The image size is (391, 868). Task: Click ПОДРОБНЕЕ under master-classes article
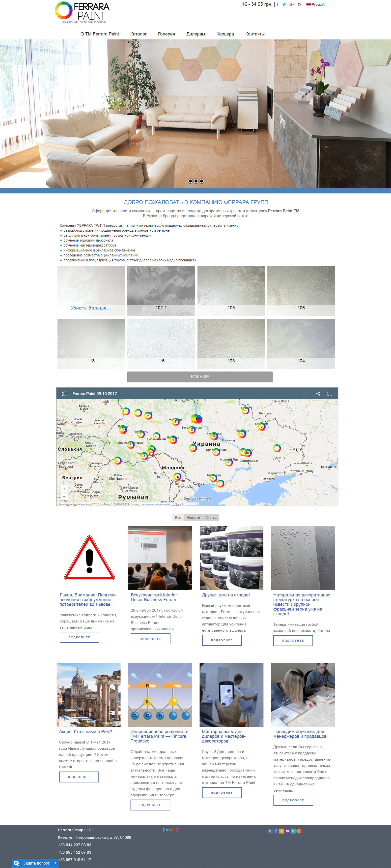[222, 792]
